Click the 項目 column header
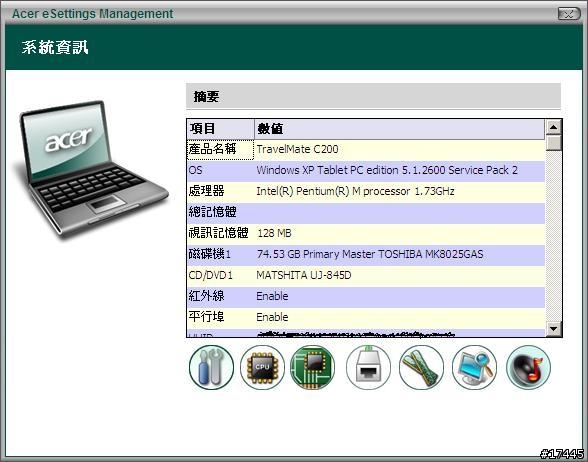588x462 pixels. click(x=220, y=129)
